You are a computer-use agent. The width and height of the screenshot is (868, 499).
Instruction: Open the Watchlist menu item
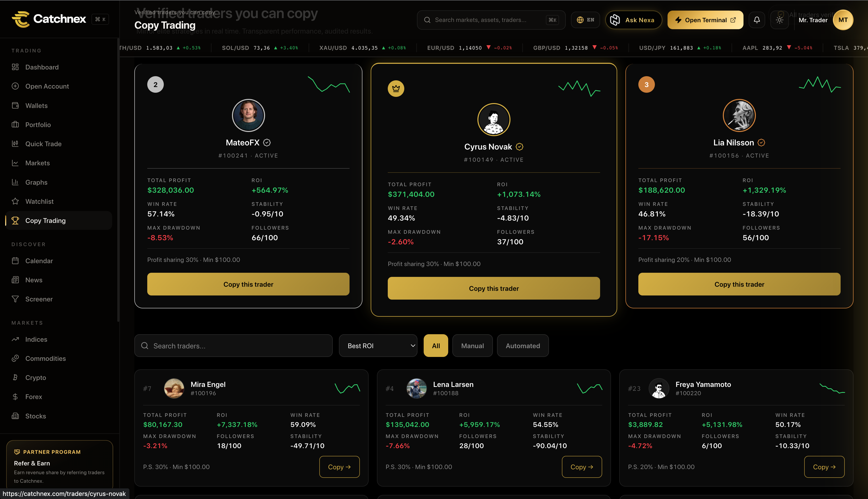click(x=59, y=201)
